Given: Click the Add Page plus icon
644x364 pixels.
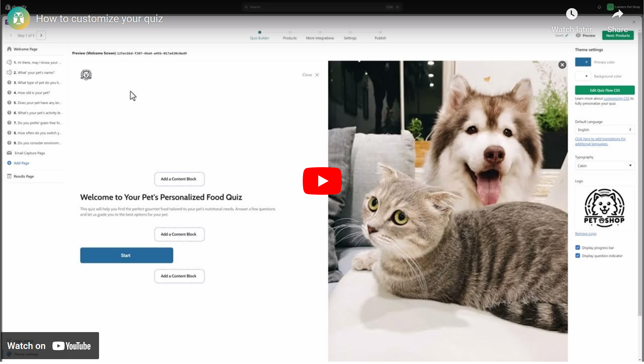Looking at the screenshot, I should coord(9,163).
